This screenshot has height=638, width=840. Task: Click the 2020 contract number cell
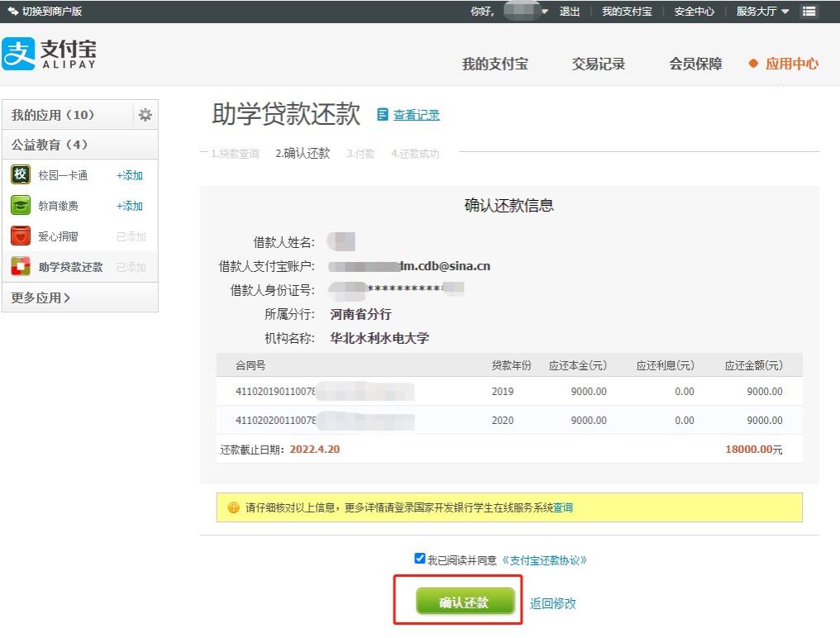click(325, 421)
